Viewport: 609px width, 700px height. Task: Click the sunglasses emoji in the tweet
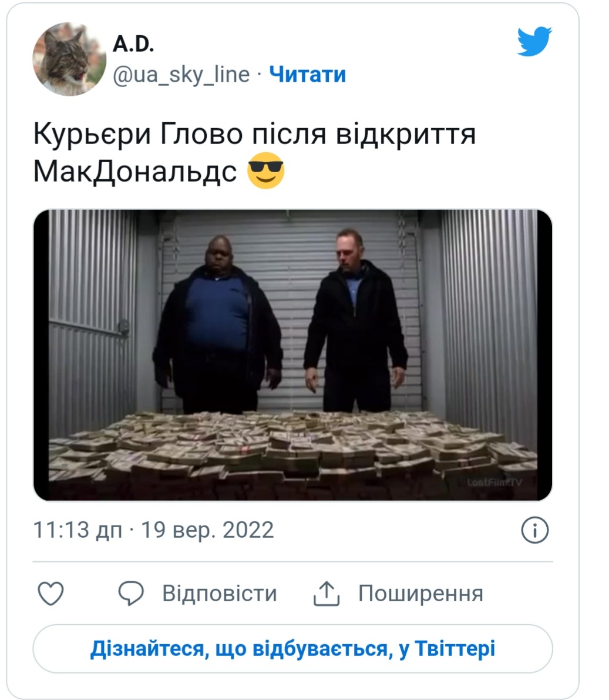tap(266, 170)
